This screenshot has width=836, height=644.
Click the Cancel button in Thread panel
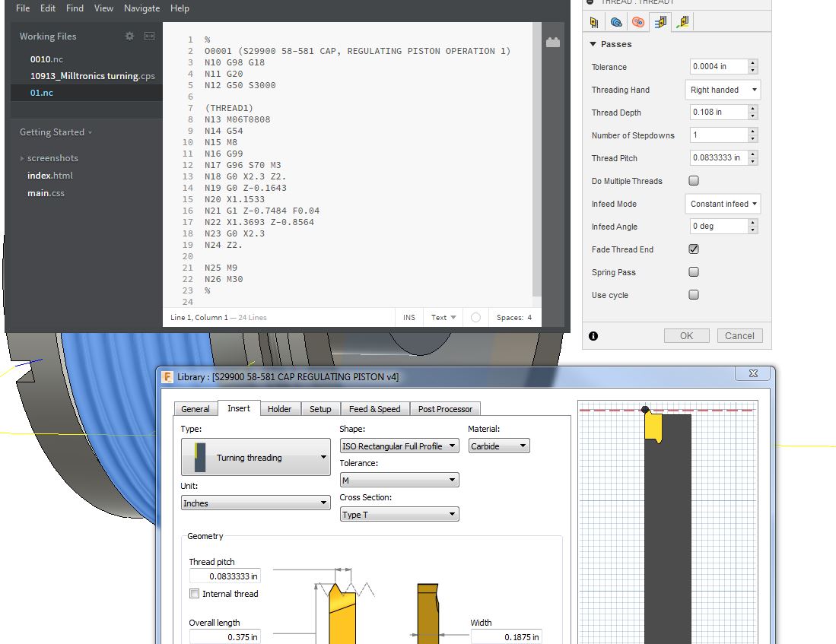(x=739, y=336)
